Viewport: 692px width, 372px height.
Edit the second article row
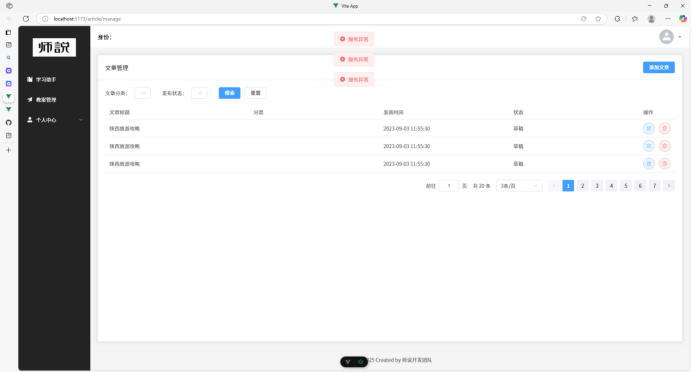(x=648, y=146)
